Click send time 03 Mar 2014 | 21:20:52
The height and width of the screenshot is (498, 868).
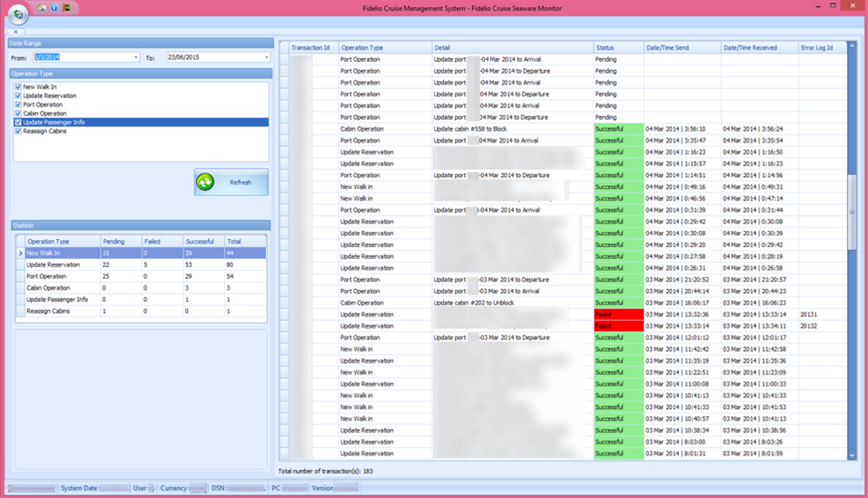(677, 280)
